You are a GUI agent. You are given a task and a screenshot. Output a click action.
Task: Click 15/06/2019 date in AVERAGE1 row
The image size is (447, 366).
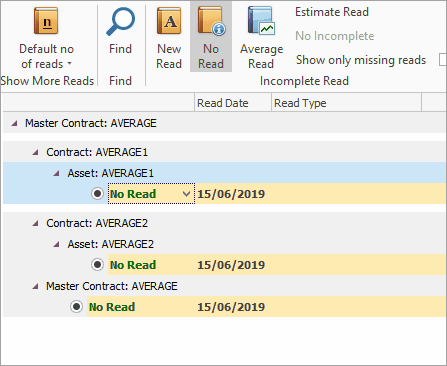231,194
